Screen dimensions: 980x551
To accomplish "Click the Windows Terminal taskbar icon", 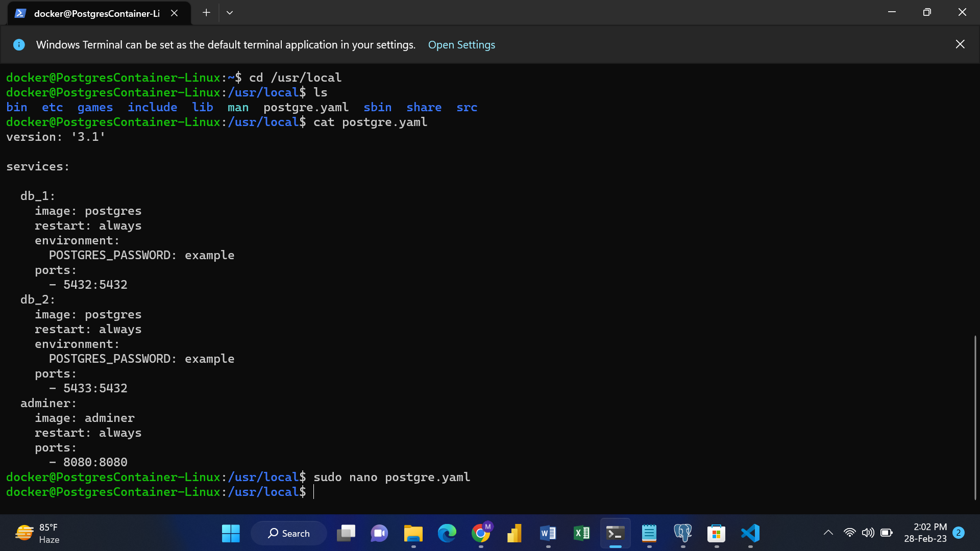I will click(615, 533).
